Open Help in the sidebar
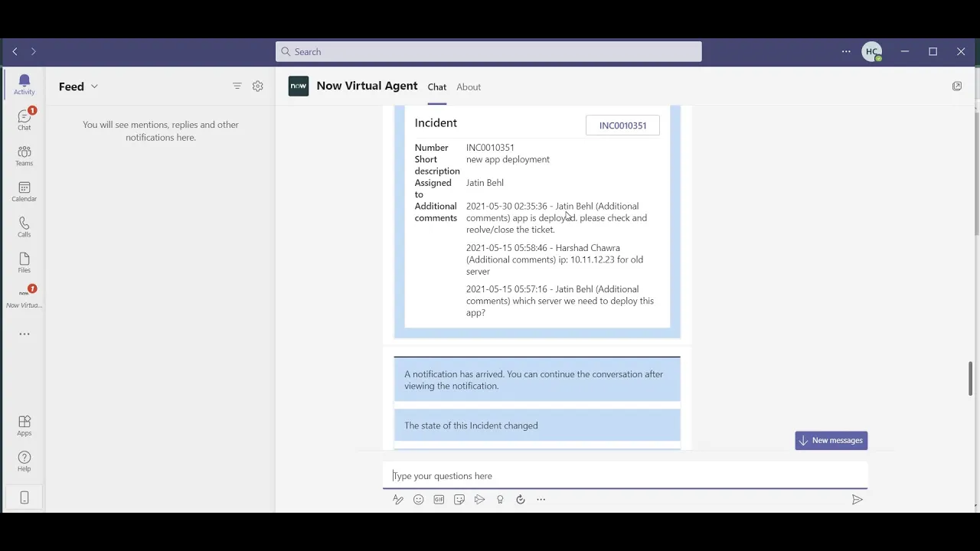This screenshot has width=980, height=551. point(24,461)
